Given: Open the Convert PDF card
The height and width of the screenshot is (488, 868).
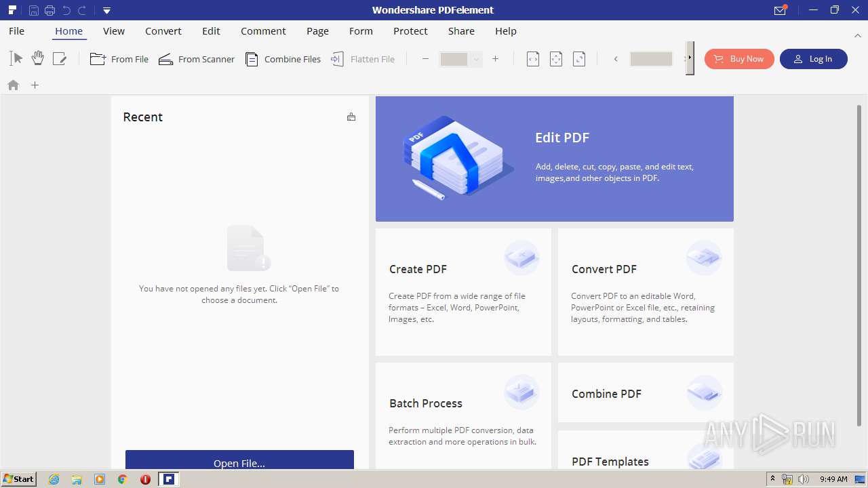Looking at the screenshot, I should tap(646, 292).
